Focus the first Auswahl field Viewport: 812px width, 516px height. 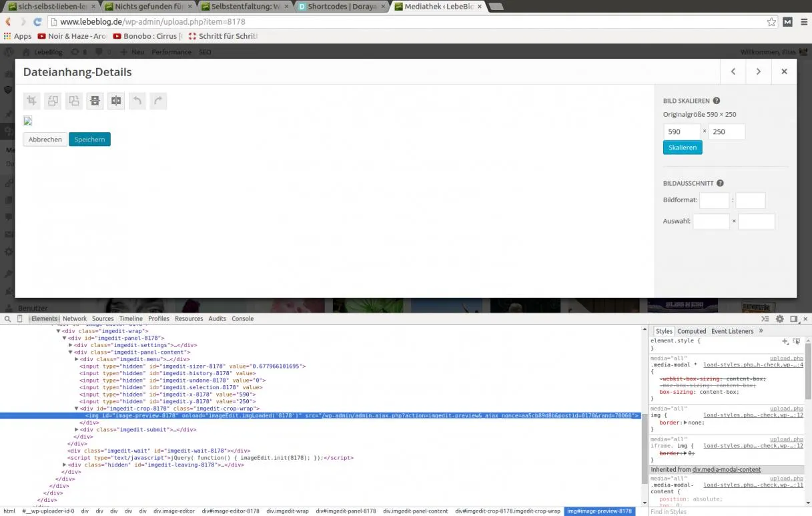pyautogui.click(x=711, y=221)
